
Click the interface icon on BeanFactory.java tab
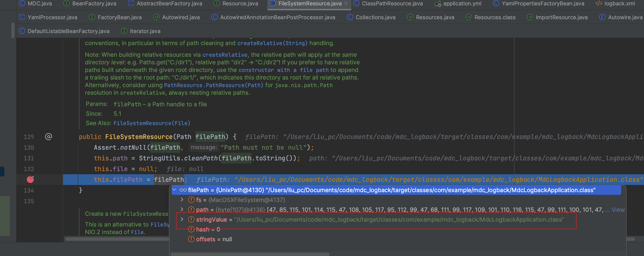(67, 3)
